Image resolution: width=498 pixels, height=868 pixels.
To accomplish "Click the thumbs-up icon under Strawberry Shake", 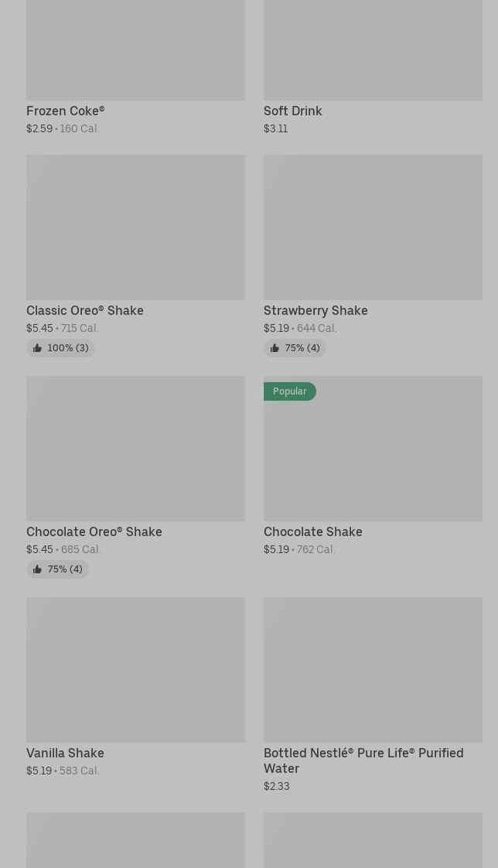I will coord(275,348).
